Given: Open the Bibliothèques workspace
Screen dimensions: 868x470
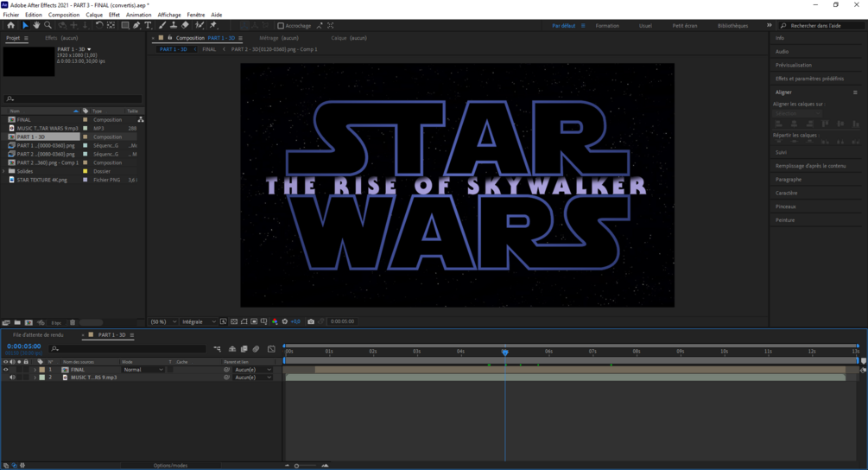Looking at the screenshot, I should 732,26.
